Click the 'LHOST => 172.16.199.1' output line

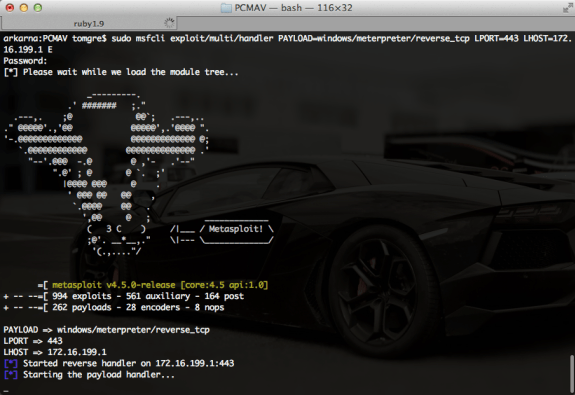click(55, 352)
